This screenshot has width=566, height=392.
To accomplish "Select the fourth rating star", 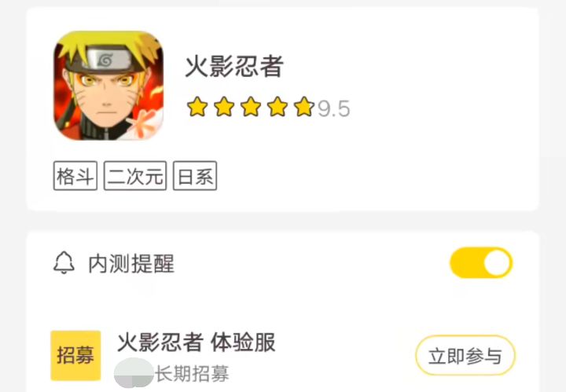I will click(277, 107).
